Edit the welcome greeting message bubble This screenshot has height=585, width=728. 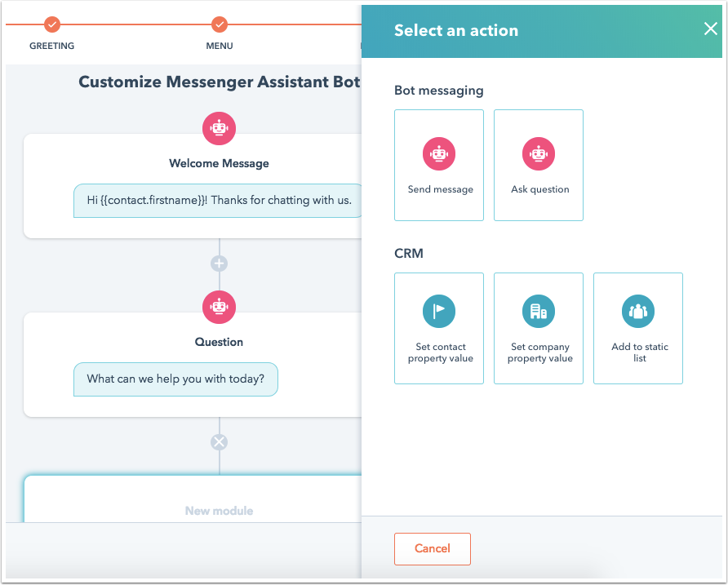coord(217,201)
